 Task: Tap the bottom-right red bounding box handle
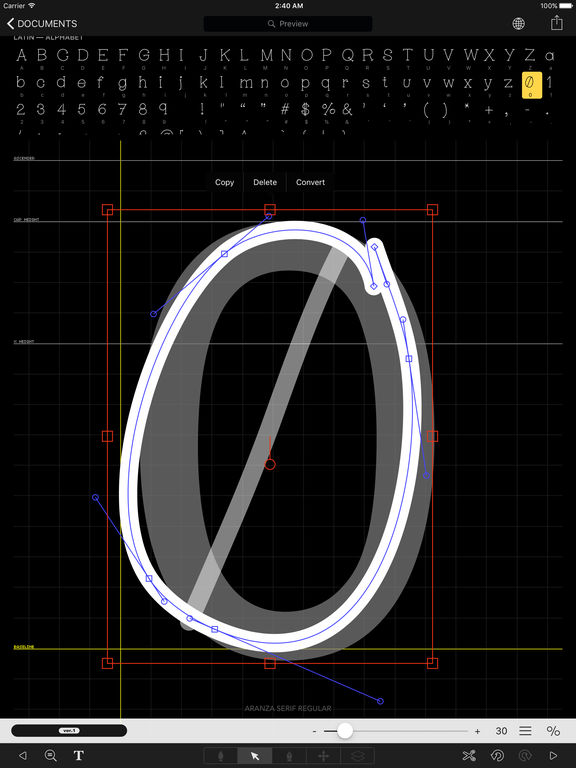click(432, 663)
